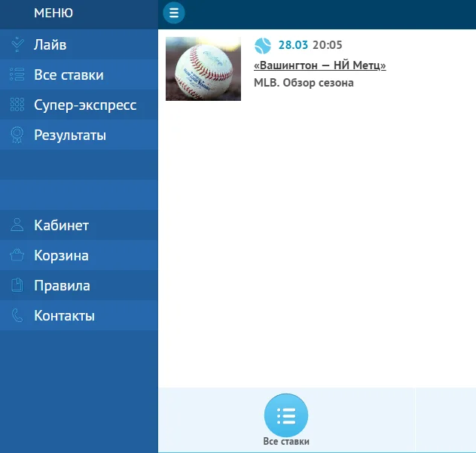The image size is (476, 453).
Task: Open Корзина from the menu
Action: click(79, 255)
